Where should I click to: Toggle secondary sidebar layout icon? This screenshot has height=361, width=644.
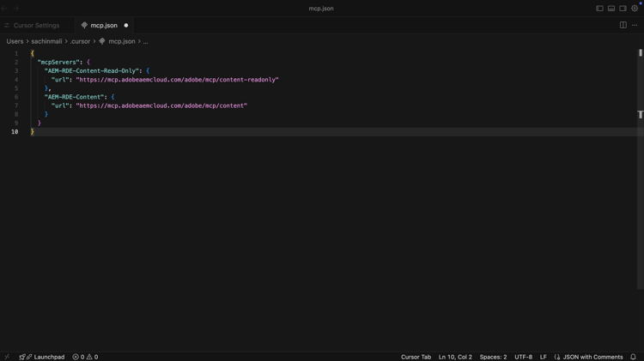(623, 9)
